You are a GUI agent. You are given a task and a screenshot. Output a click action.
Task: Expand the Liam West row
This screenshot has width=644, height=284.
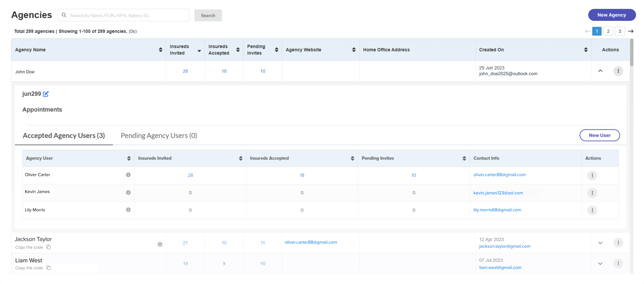point(600,263)
